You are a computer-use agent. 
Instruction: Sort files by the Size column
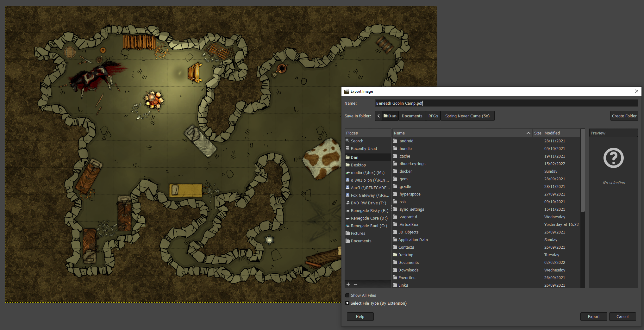(x=537, y=133)
